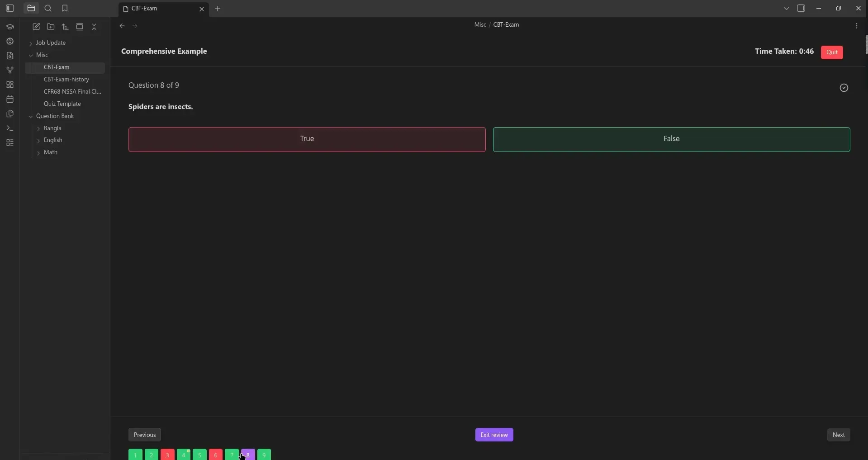This screenshot has width=868, height=460.
Task: Jump to red question 6 marker
Action: point(216,455)
